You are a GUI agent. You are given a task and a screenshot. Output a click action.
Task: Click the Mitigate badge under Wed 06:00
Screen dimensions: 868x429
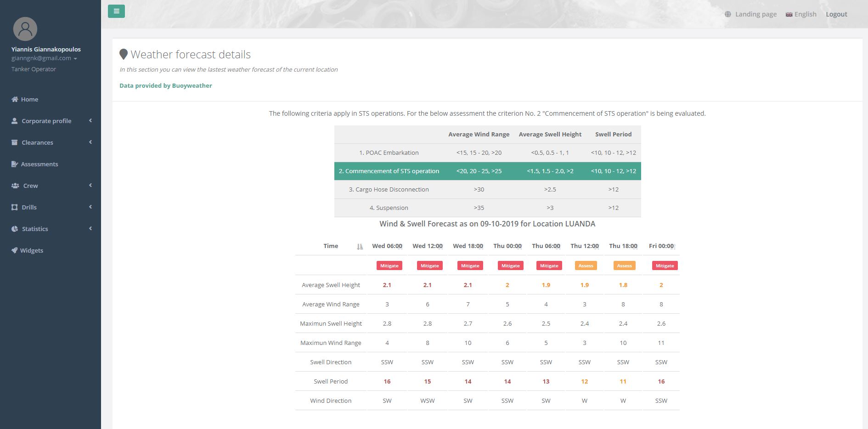pos(389,265)
